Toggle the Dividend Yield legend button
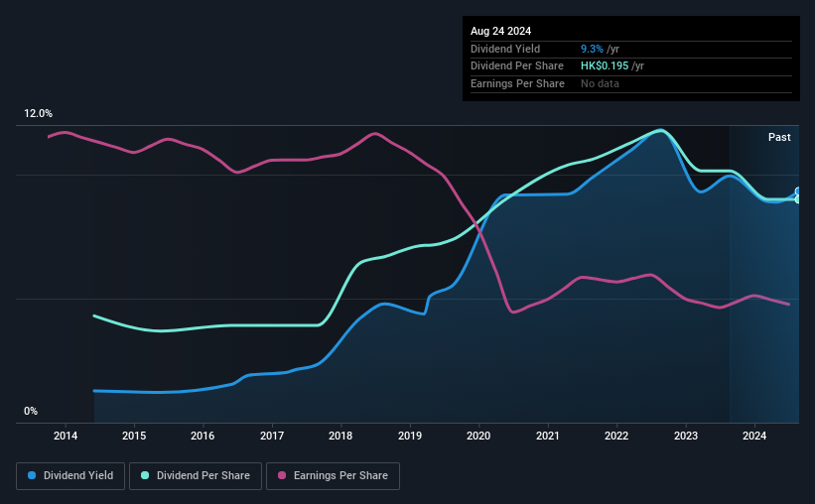 pyautogui.click(x=70, y=476)
